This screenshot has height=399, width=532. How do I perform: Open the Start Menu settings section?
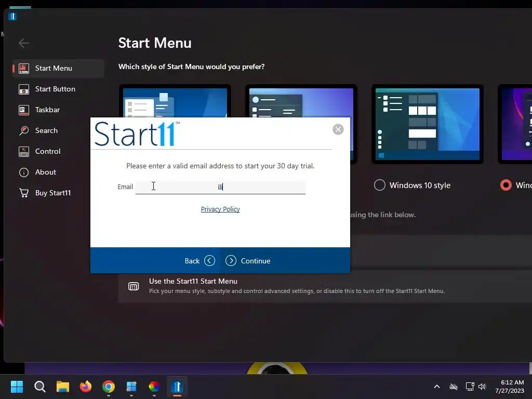point(58,68)
